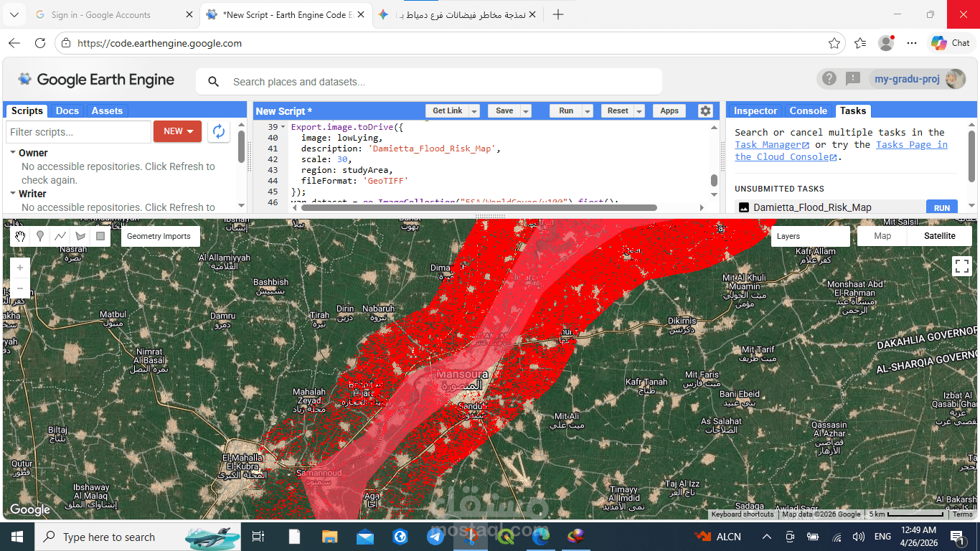Image resolution: width=980 pixels, height=551 pixels.
Task: Open Task View on the taskbar
Action: click(x=258, y=537)
